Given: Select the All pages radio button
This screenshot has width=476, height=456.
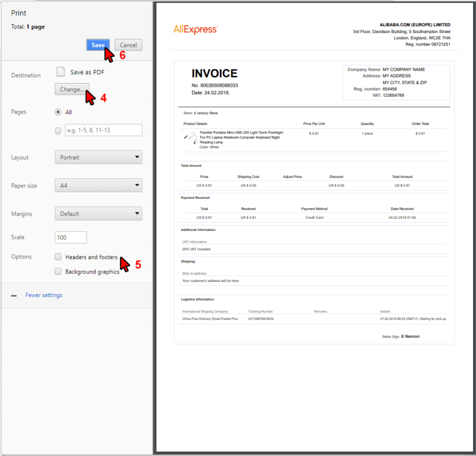Looking at the screenshot, I should coord(58,112).
